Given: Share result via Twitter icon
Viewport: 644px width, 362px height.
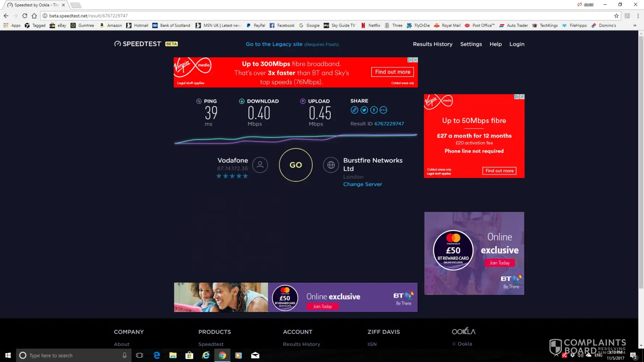Looking at the screenshot, I should tap(364, 110).
